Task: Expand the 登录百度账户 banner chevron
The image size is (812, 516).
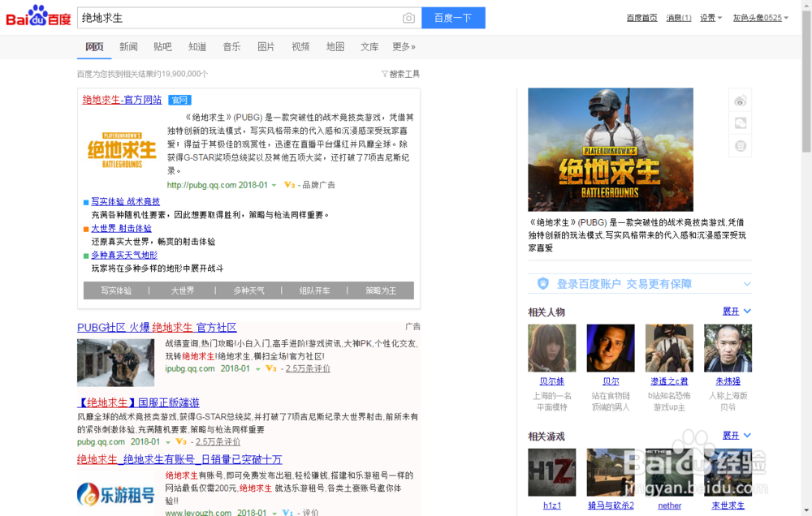Action: click(747, 284)
